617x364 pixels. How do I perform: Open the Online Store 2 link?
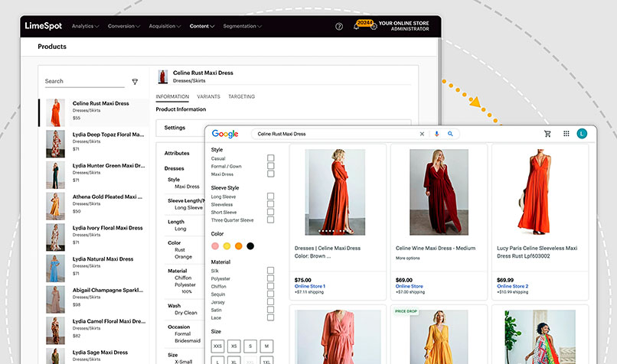[513, 286]
